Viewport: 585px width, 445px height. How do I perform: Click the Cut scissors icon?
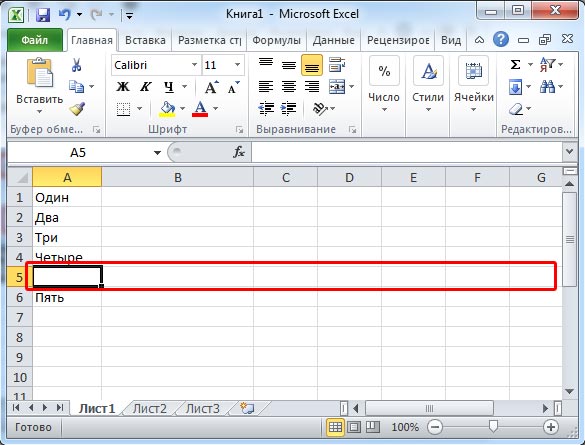pos(76,65)
